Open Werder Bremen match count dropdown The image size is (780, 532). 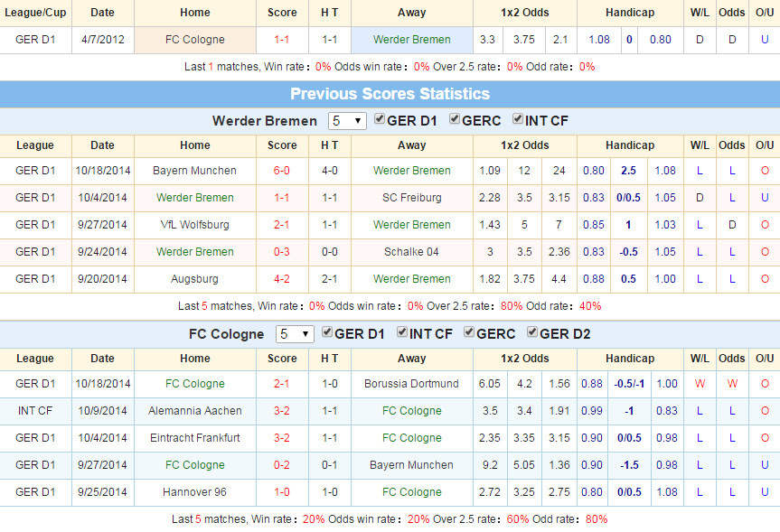coord(347,121)
